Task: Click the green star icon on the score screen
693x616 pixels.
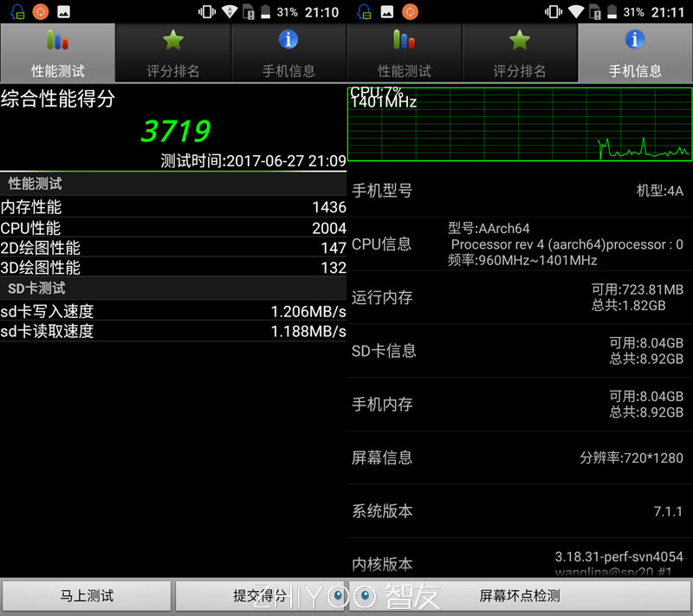Action: (173, 40)
